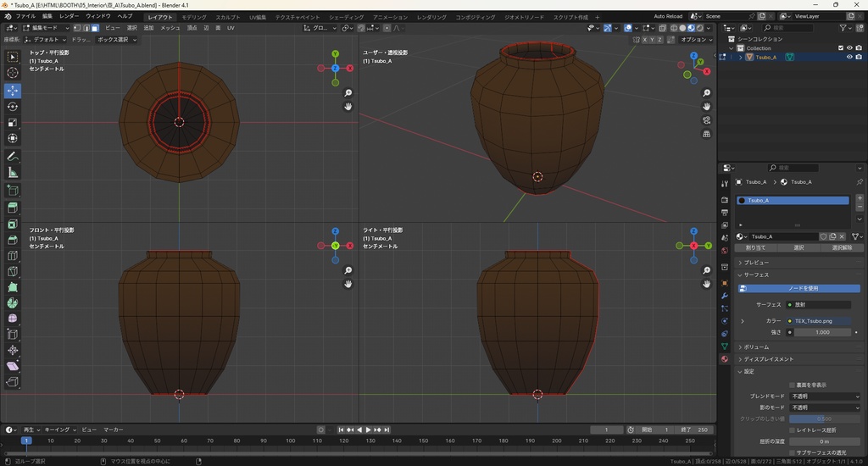Enable the 裏面を非表示 checkbox
The image size is (868, 466).
click(x=792, y=385)
